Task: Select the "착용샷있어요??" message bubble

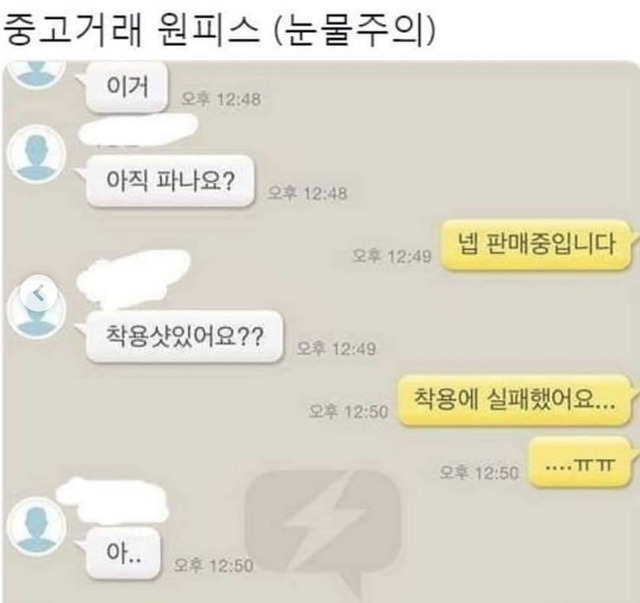Action: 184,336
